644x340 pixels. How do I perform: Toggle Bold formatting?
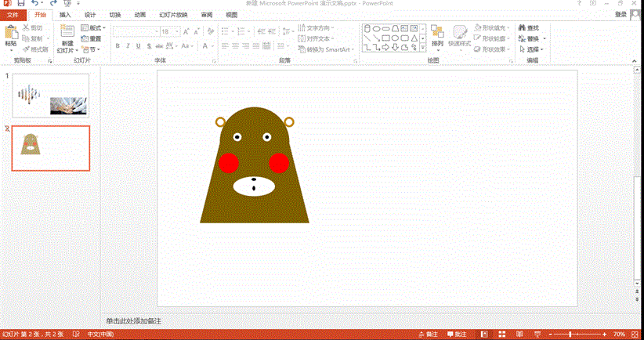coord(118,46)
